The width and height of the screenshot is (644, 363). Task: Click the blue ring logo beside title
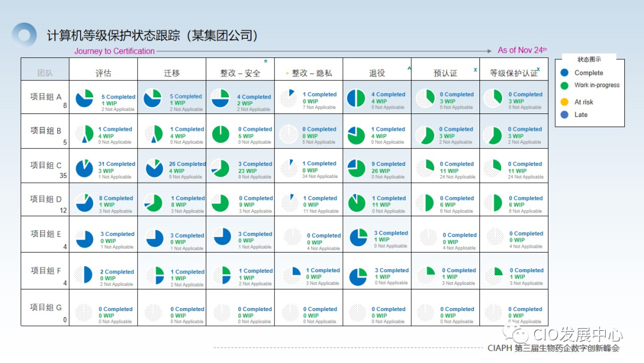[x=24, y=35]
